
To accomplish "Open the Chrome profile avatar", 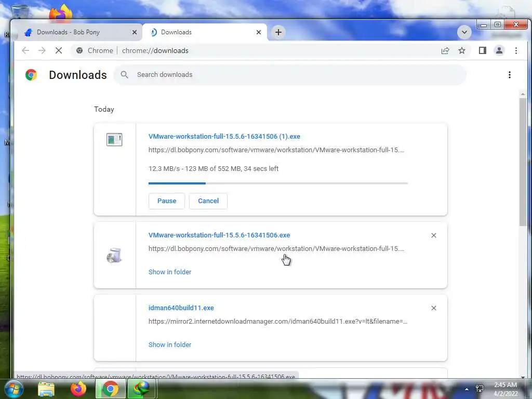I will coord(499,50).
